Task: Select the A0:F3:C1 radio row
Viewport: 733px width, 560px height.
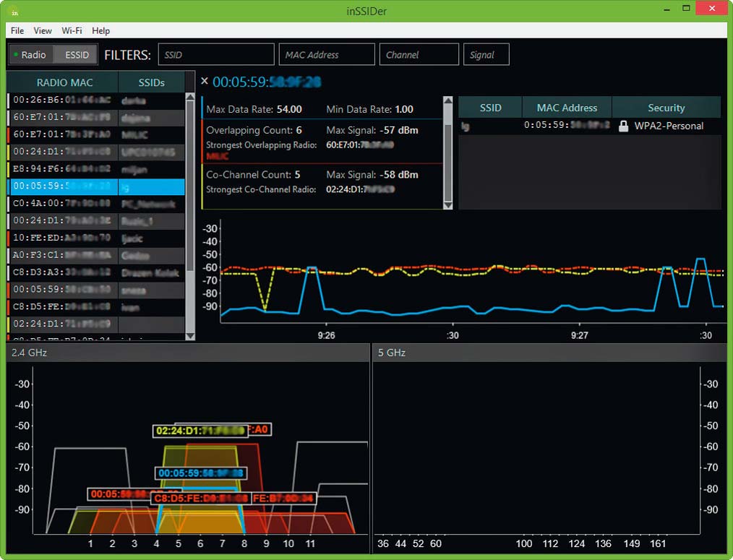Action: point(96,256)
